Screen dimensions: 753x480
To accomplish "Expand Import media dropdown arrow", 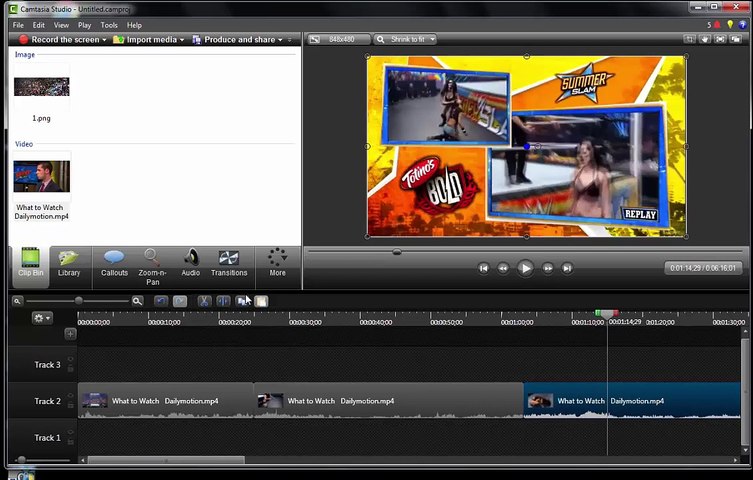I will click(x=182, y=40).
